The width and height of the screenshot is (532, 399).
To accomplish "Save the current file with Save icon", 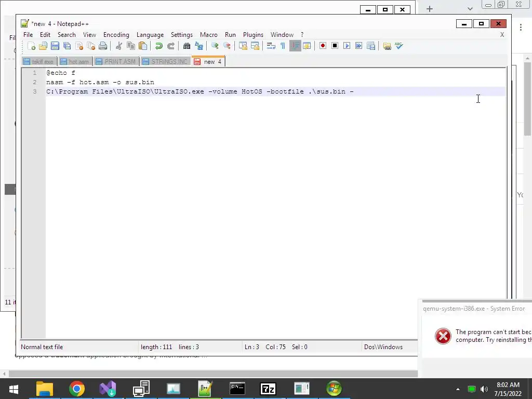I will [x=55, y=46].
